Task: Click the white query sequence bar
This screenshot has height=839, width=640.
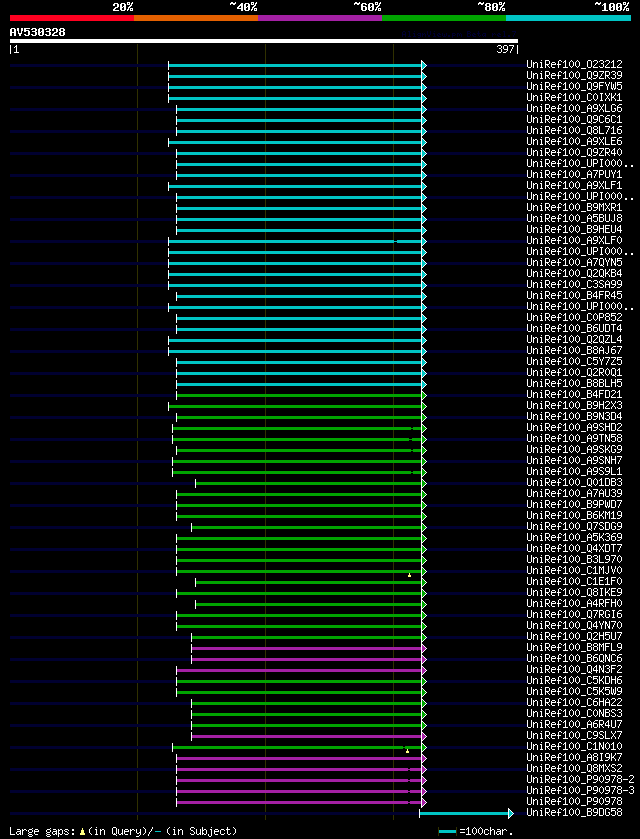Action: click(x=264, y=41)
